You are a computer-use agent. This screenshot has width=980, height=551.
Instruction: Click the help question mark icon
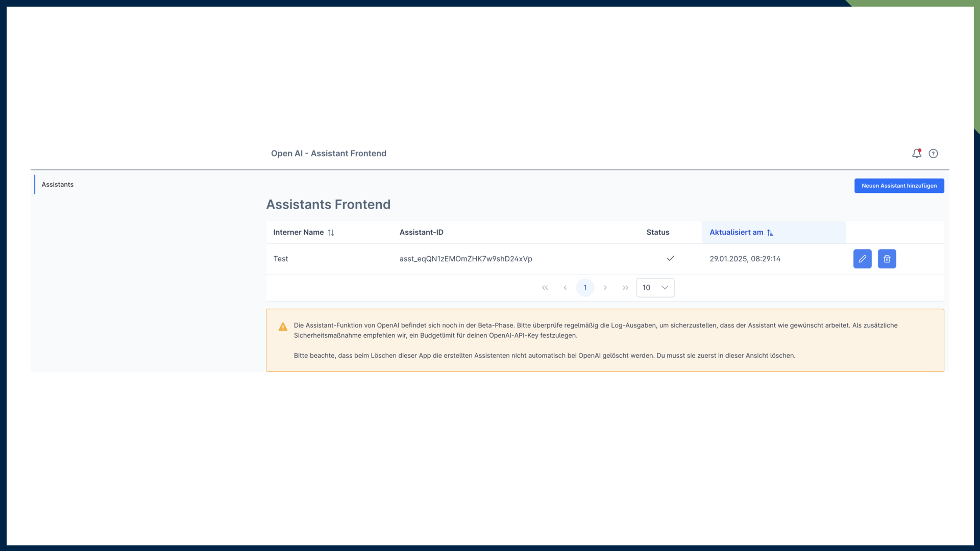[933, 154]
